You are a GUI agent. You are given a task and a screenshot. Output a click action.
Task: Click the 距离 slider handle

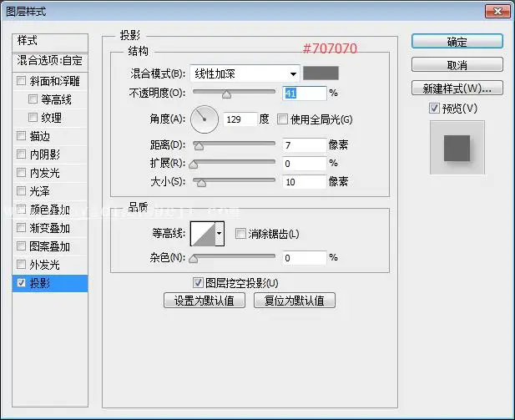click(x=199, y=146)
